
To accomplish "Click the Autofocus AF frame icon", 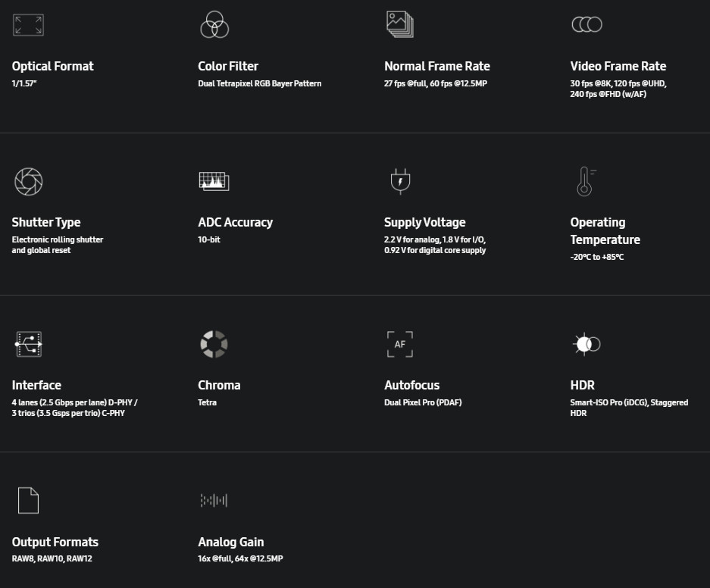I will pos(399,344).
